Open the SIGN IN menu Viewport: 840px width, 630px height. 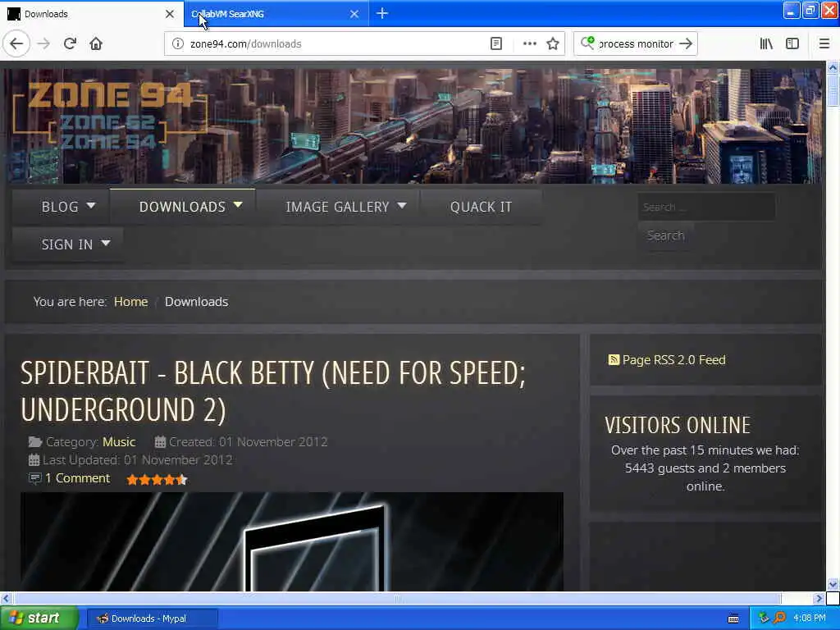67,244
